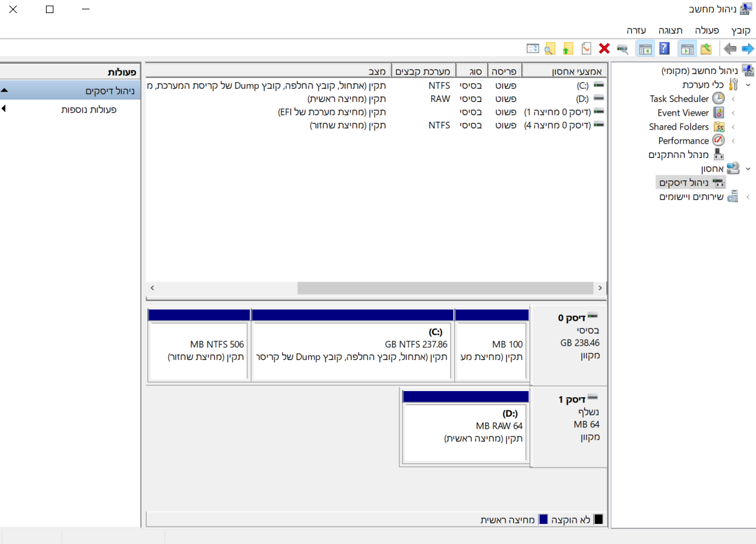
Task: Expand the Event Viewer node chevron
Action: (734, 113)
